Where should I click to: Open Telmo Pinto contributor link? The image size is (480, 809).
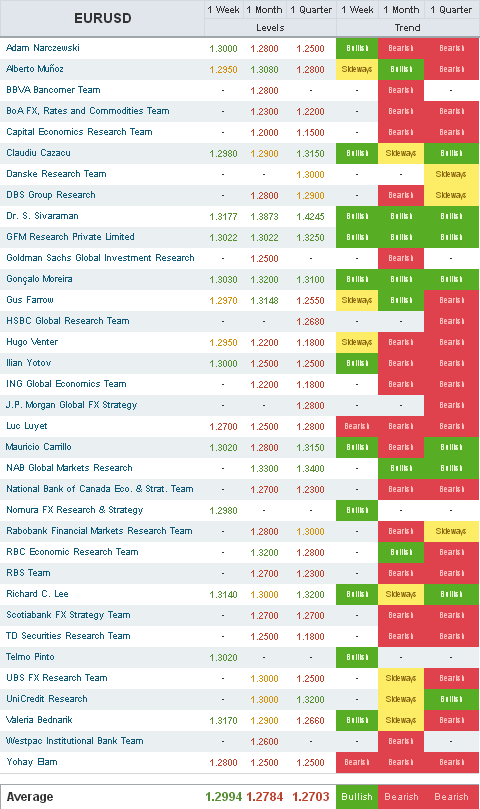(30, 657)
